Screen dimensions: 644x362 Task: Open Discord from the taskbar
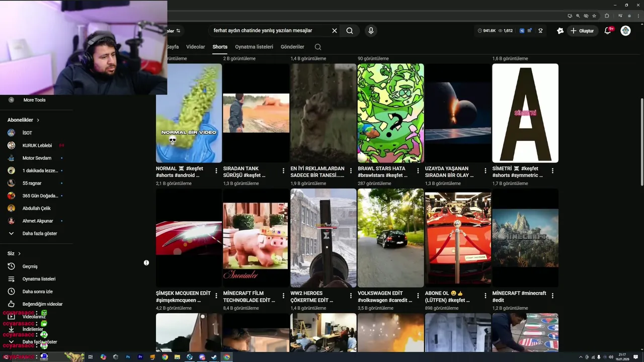[202, 357]
